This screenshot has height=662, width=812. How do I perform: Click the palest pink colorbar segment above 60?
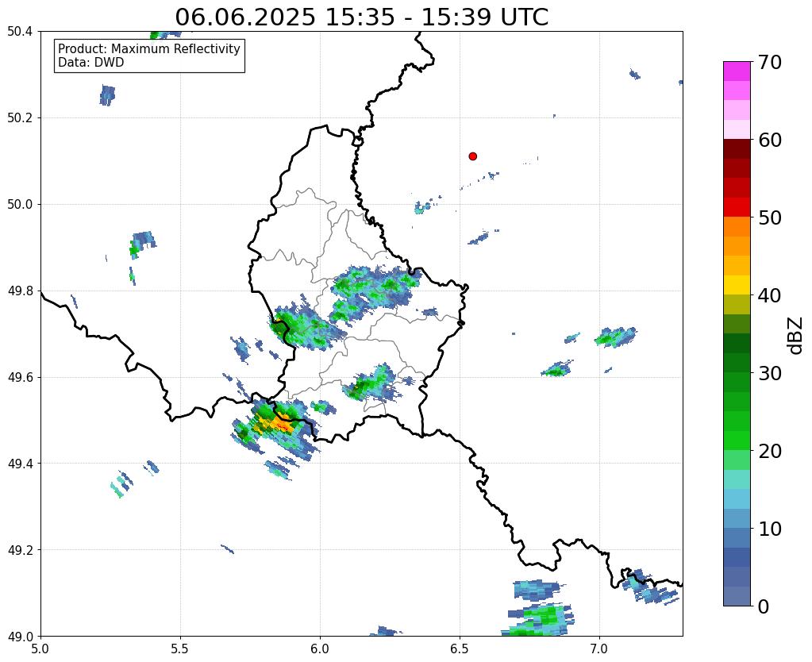click(x=737, y=129)
